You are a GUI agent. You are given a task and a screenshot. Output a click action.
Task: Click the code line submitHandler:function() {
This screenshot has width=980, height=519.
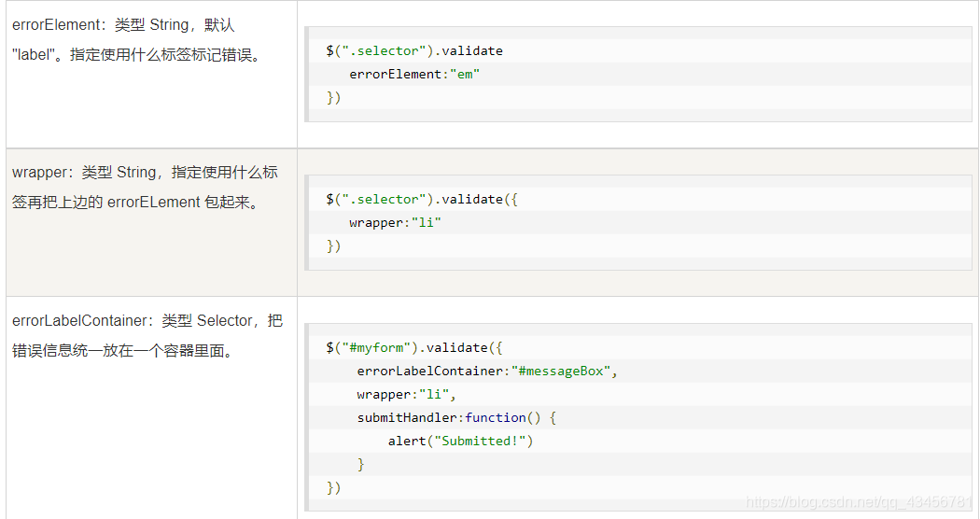pyautogui.click(x=456, y=417)
